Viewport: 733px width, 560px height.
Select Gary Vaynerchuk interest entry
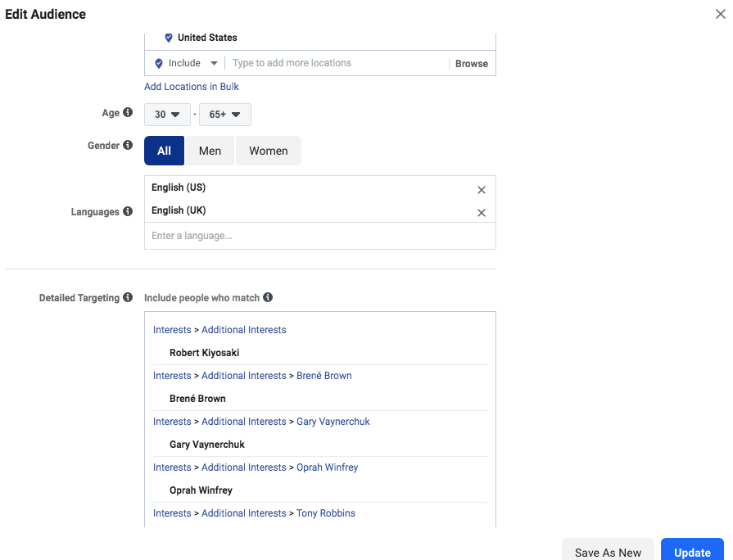206,444
